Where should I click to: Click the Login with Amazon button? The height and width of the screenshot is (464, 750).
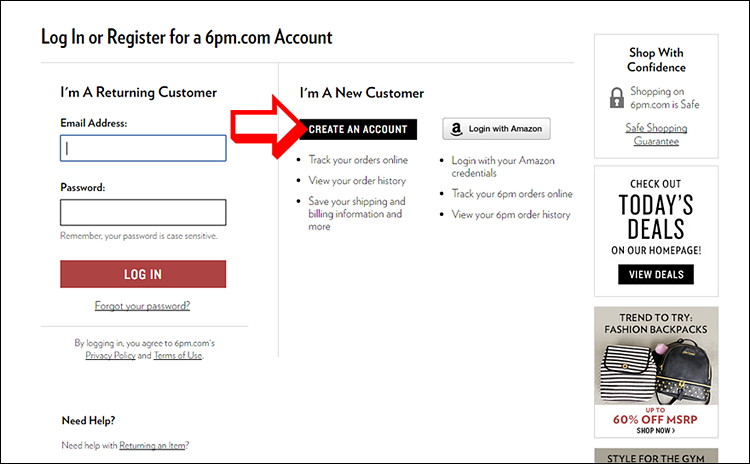[496, 129]
